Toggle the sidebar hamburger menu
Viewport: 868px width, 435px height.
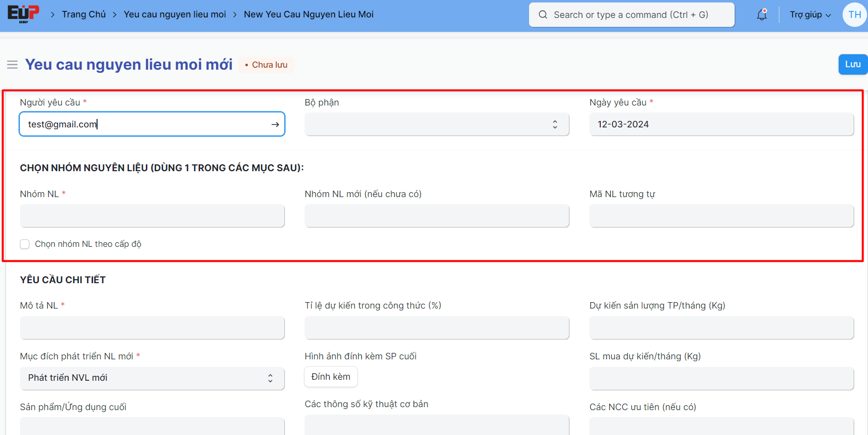click(12, 65)
